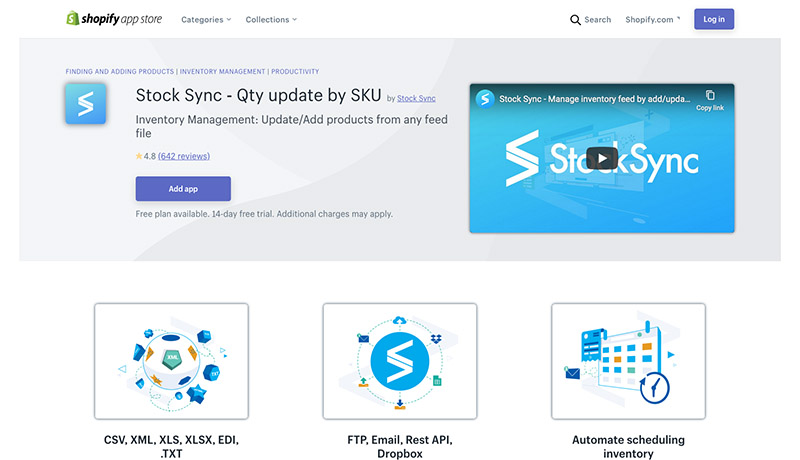Viewport: 800px width, 460px height.
Task: Open the CSV XML file formats image
Action: tap(171, 360)
